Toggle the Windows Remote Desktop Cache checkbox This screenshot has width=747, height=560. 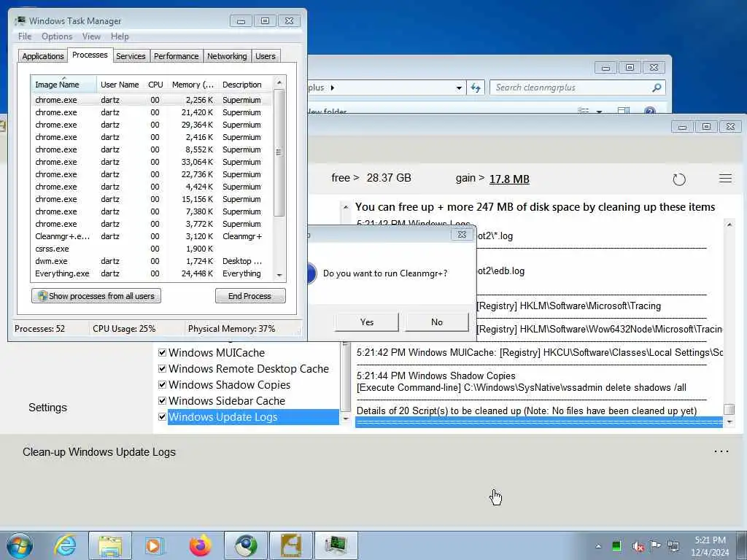coord(162,368)
